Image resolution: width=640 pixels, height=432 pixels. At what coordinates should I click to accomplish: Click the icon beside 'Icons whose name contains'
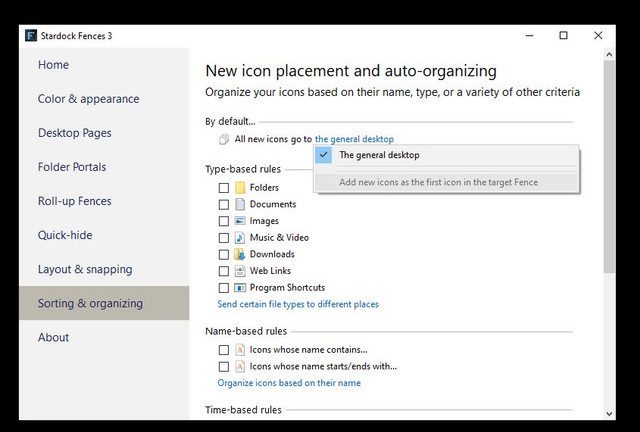[x=240, y=350]
